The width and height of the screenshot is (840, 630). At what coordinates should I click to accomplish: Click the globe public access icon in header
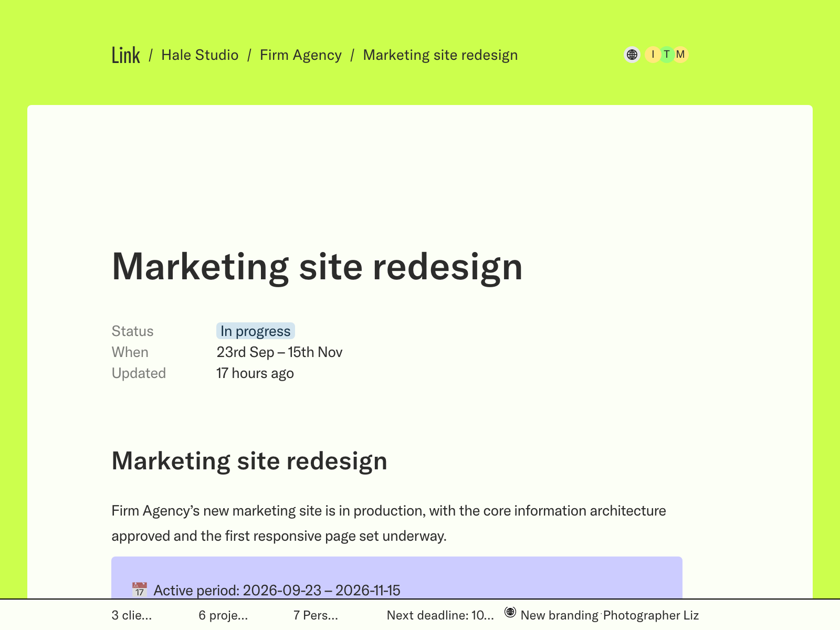pos(632,55)
